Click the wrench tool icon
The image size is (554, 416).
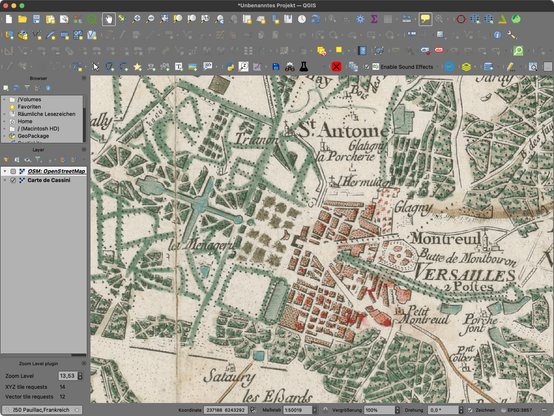[511, 35]
